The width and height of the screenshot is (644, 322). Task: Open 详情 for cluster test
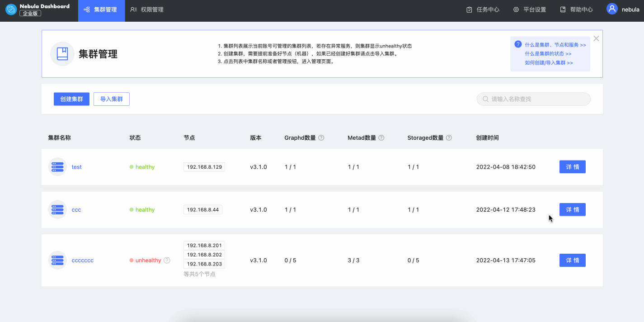click(573, 167)
